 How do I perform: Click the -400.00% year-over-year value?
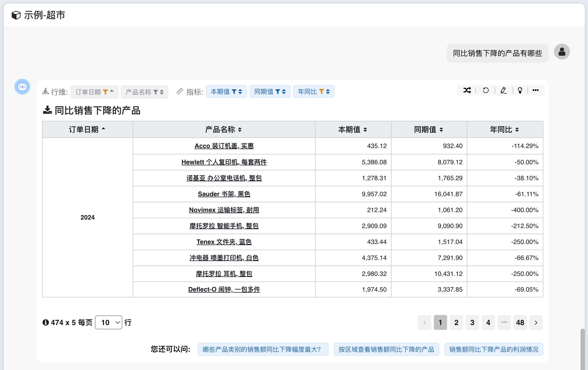pyautogui.click(x=524, y=210)
